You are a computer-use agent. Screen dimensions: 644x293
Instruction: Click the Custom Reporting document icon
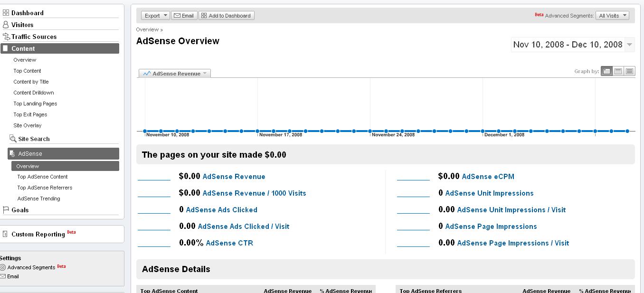pos(5,234)
